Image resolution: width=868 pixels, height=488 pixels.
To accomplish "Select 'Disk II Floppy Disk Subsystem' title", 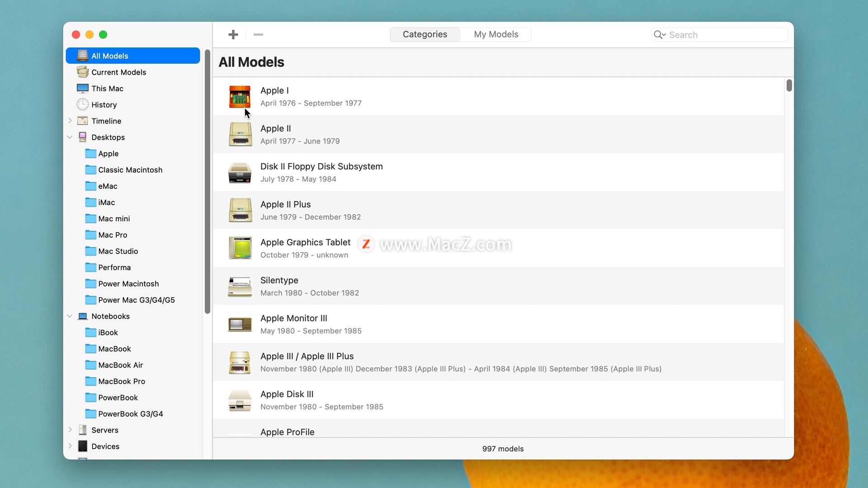I will 321,166.
